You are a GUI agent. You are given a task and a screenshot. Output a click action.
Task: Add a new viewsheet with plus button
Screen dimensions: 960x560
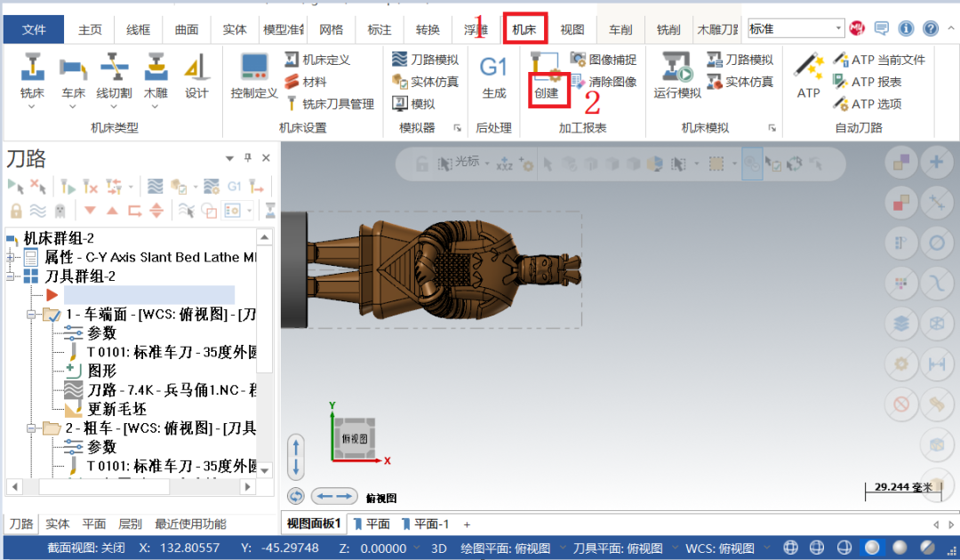468,524
